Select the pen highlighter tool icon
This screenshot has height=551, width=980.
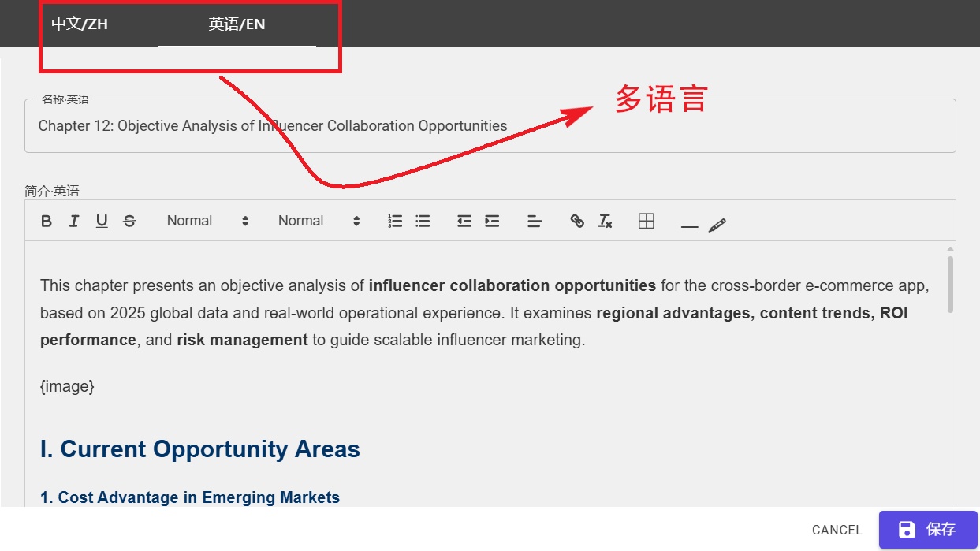717,225
